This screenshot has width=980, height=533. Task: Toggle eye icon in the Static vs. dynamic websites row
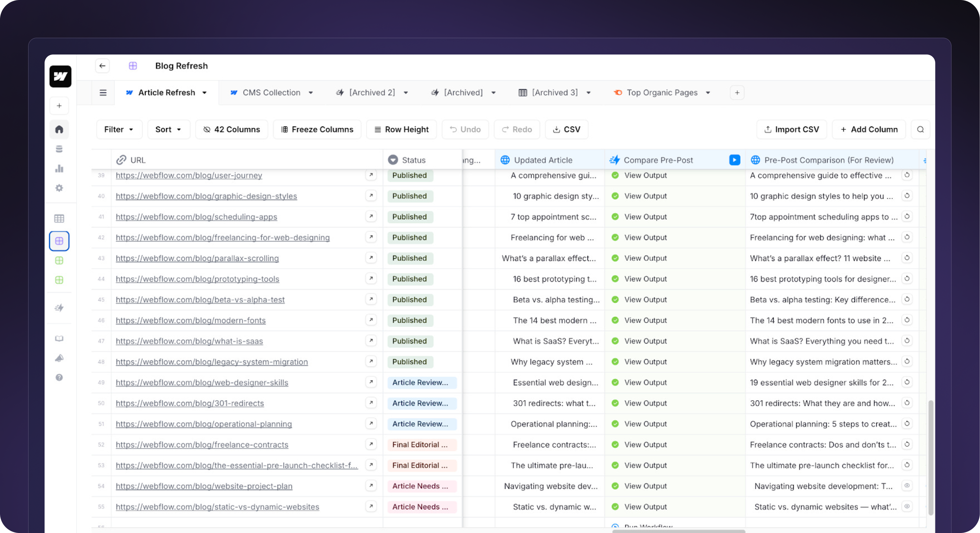(907, 506)
